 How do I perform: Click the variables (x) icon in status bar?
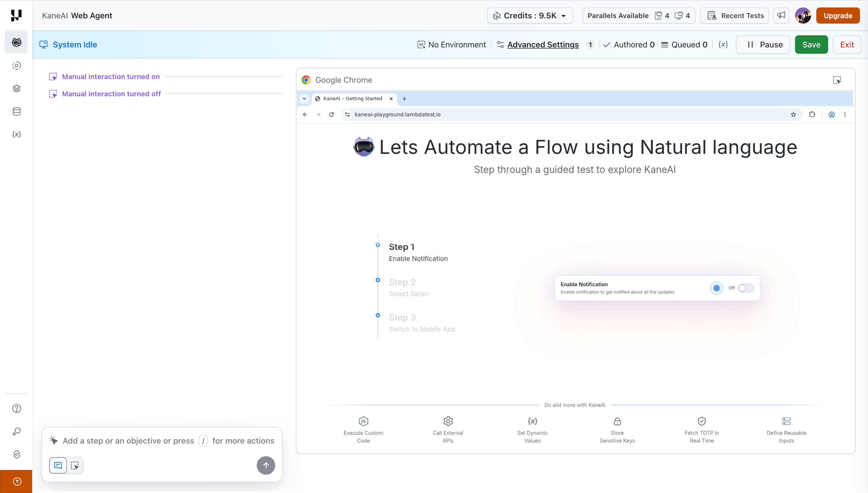(x=723, y=44)
